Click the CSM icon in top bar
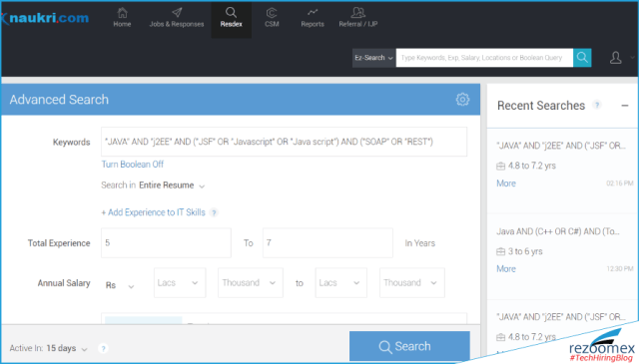 (x=272, y=13)
